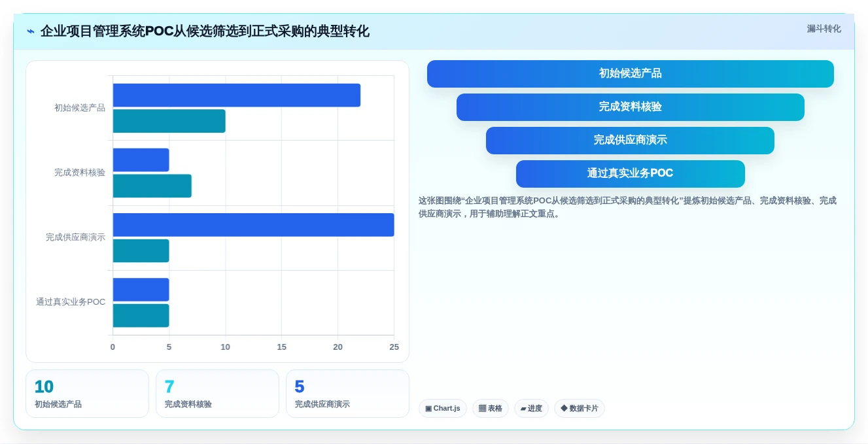Image resolution: width=868 pixels, height=444 pixels.
Task: Click the x-axis tick label 20
Action: click(x=338, y=347)
